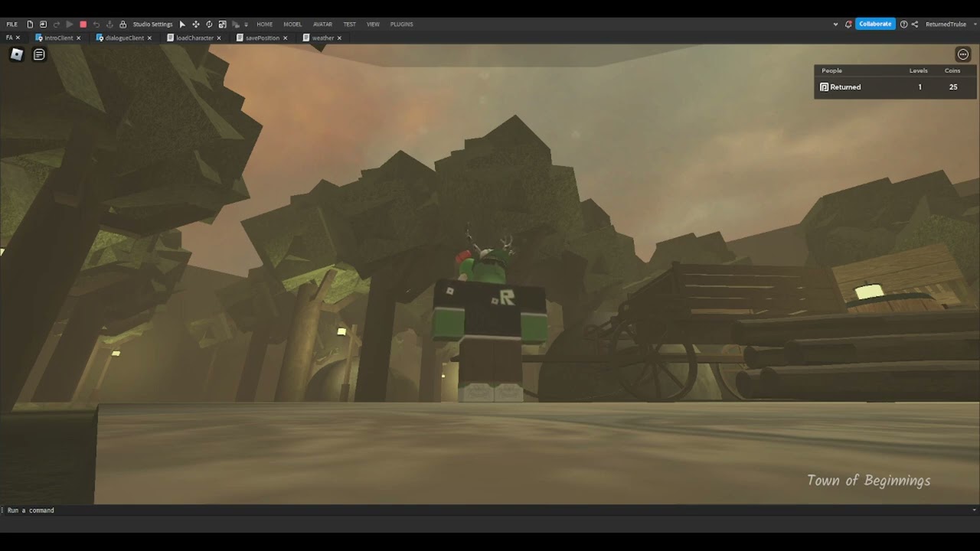Open the in-game chat icon
This screenshot has width=980, height=551.
[39, 54]
